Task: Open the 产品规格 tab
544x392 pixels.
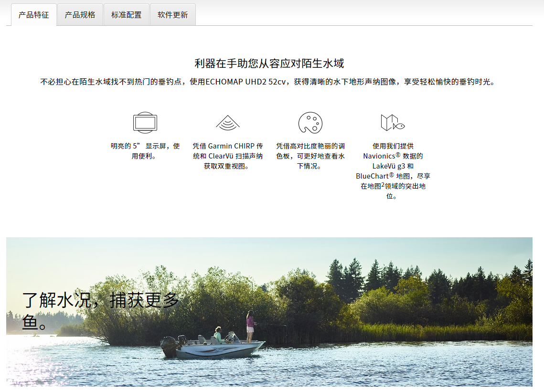Action: 80,15
